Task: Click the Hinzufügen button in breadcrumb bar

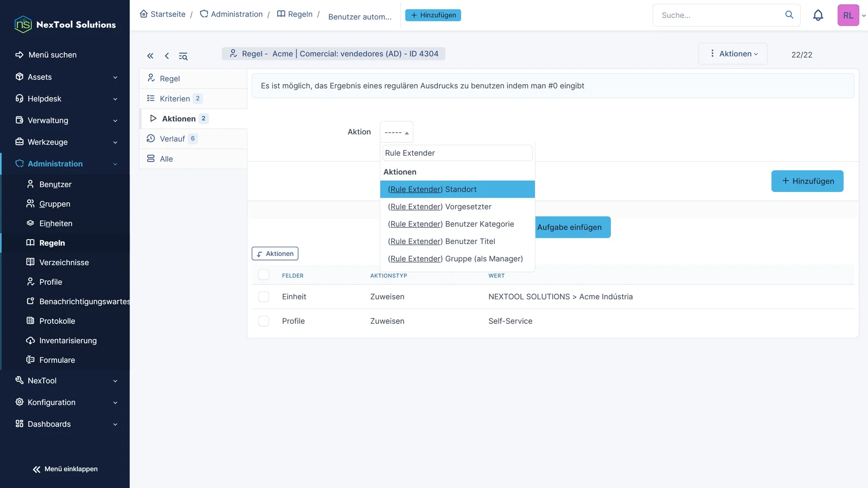Action: coord(433,15)
